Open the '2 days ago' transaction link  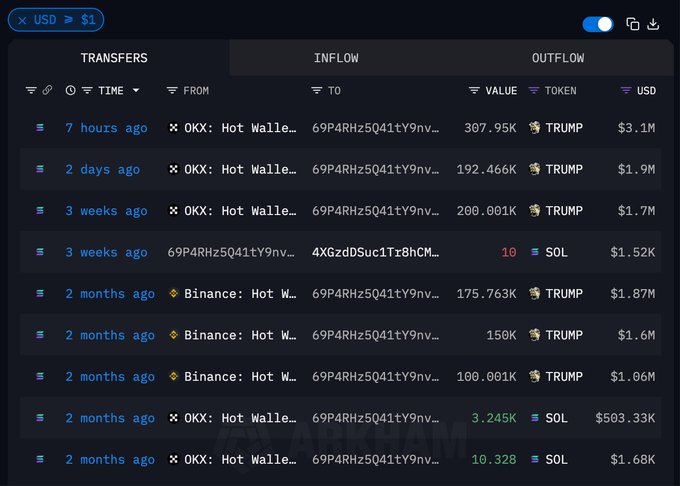(x=103, y=169)
